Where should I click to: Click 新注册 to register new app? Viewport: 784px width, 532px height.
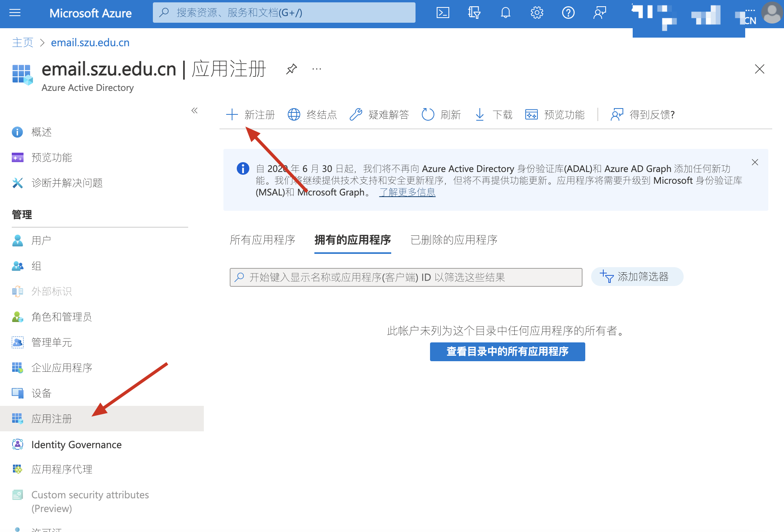coord(251,114)
